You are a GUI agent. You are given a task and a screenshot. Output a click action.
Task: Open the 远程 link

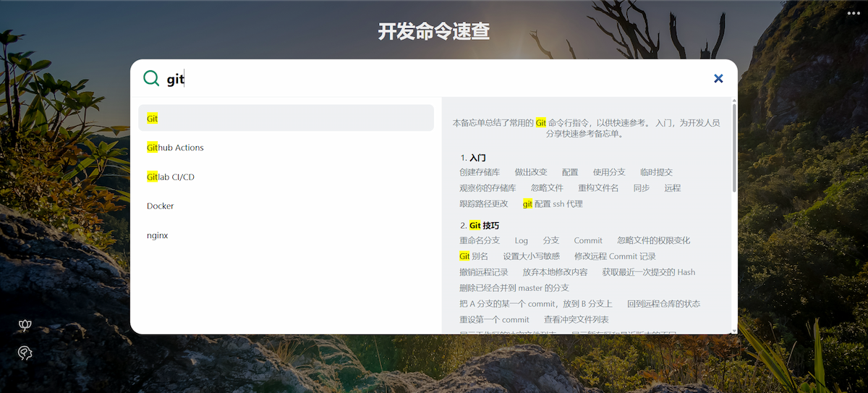pos(672,188)
